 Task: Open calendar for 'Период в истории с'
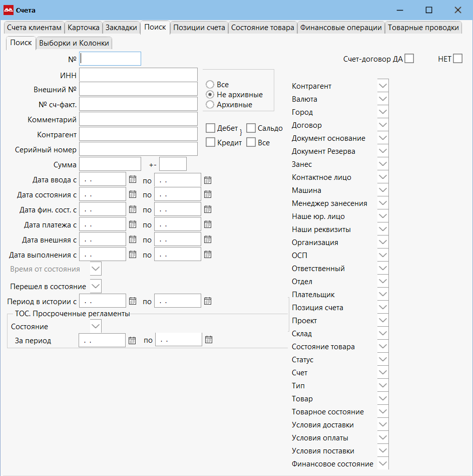click(133, 301)
